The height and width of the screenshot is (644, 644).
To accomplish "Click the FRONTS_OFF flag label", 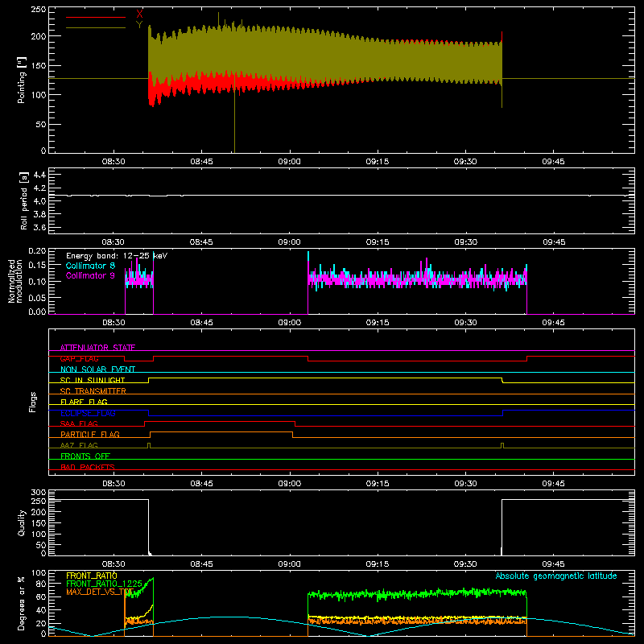I will coord(85,456).
